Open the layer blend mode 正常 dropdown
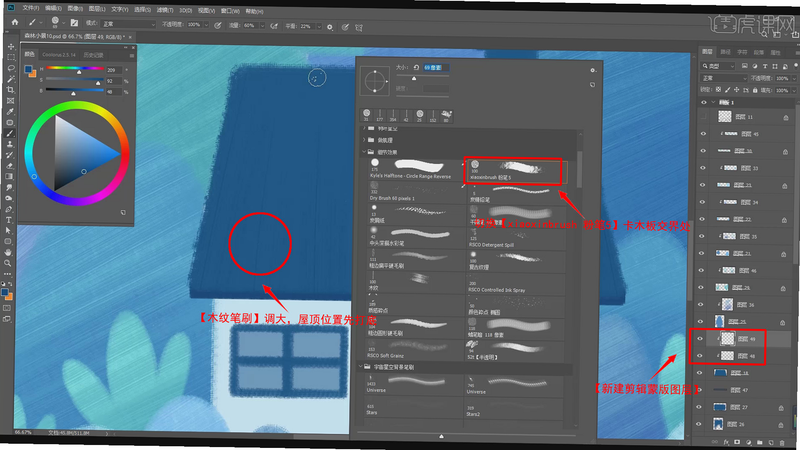Screen dimensions: 800x450 click(724, 78)
